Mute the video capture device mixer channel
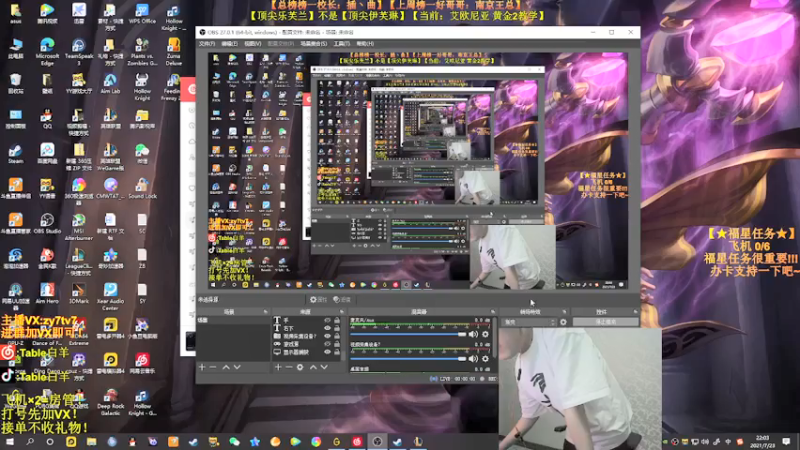The width and height of the screenshot is (800, 450). pyautogui.click(x=473, y=359)
